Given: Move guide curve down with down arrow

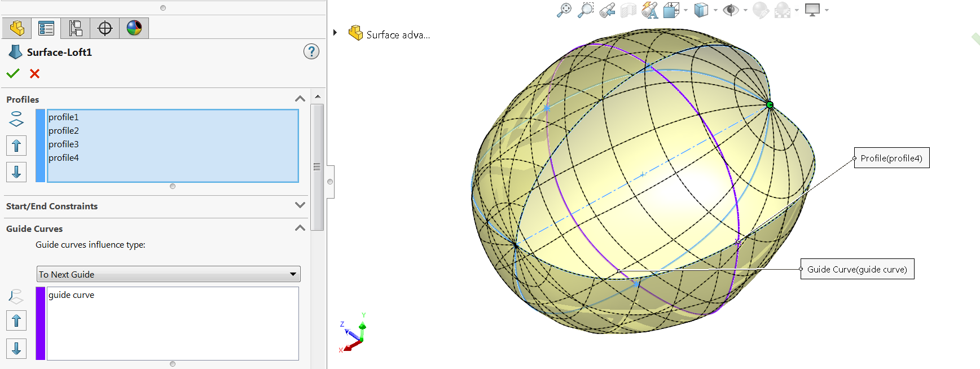Looking at the screenshot, I should 16,348.
